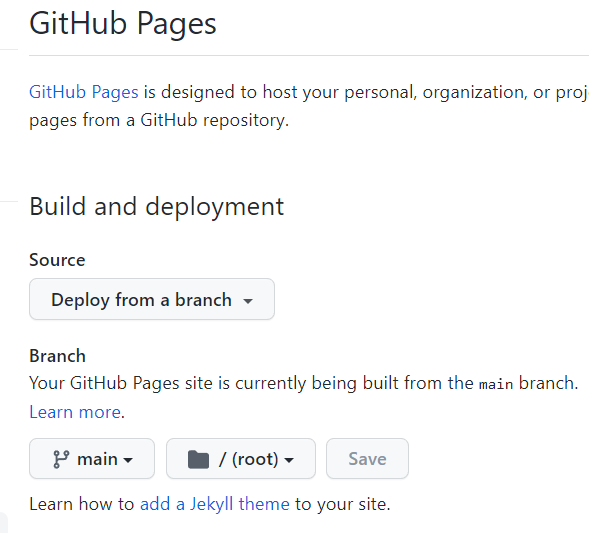Open the add a Jekyll theme link

[215, 504]
